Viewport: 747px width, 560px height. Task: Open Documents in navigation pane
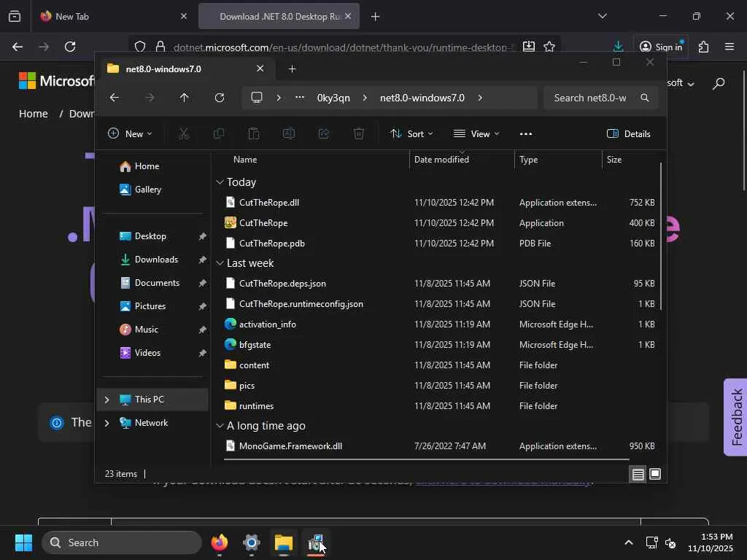(x=156, y=283)
